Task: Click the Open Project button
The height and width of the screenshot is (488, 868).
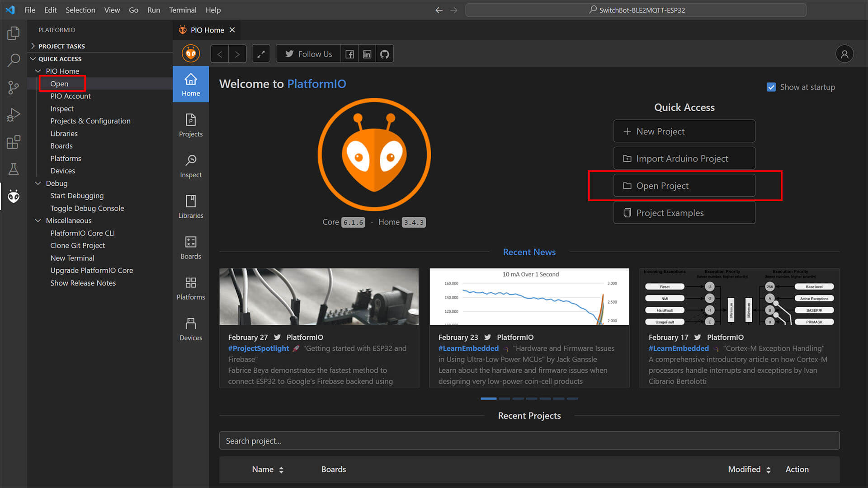Action: pyautogui.click(x=684, y=185)
